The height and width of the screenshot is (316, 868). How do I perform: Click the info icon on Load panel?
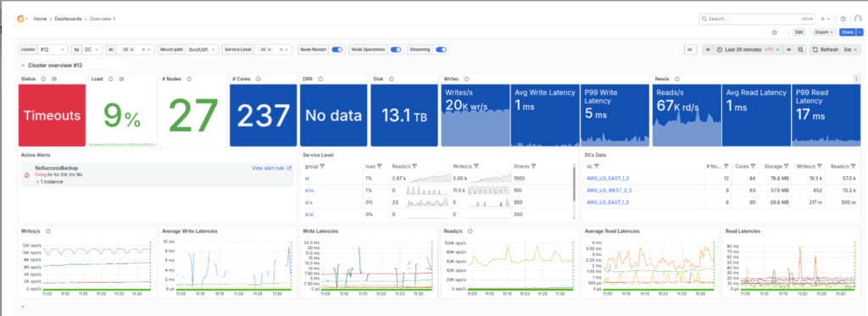[x=111, y=79]
